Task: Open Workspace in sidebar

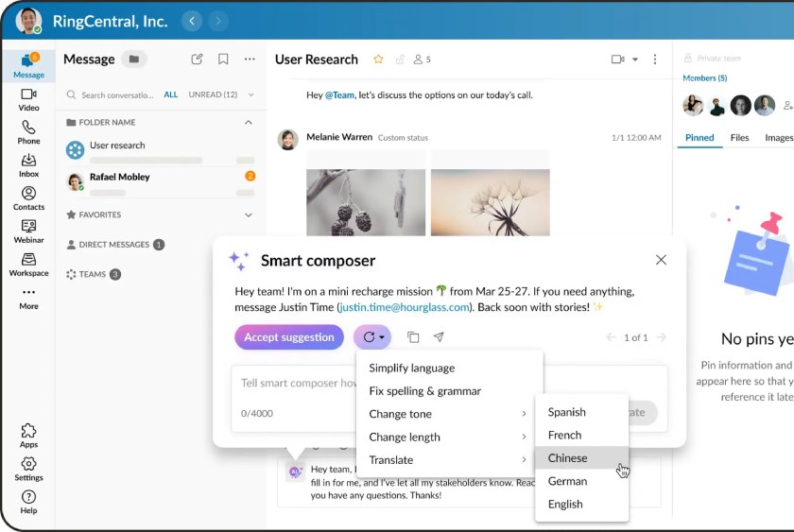Action: pos(28,265)
